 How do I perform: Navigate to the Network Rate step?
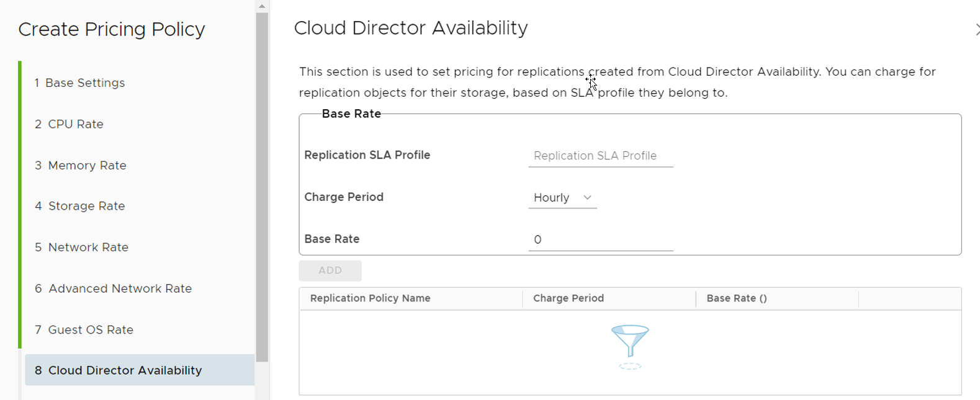point(88,247)
